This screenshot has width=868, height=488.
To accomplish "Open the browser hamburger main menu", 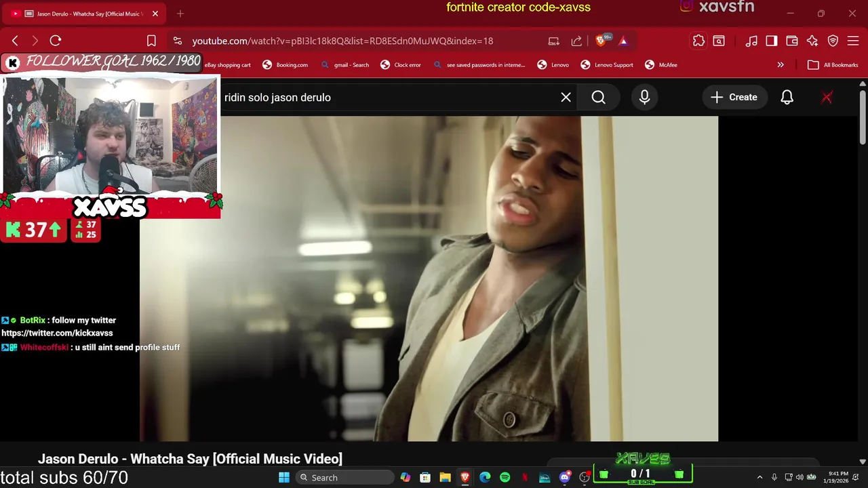I will (x=853, y=41).
